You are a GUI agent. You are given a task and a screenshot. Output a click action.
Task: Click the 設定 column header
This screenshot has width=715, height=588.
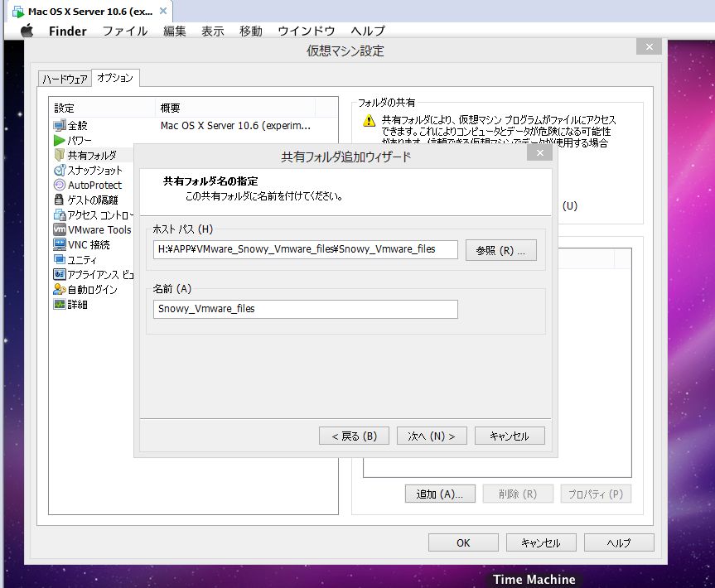tap(102, 108)
